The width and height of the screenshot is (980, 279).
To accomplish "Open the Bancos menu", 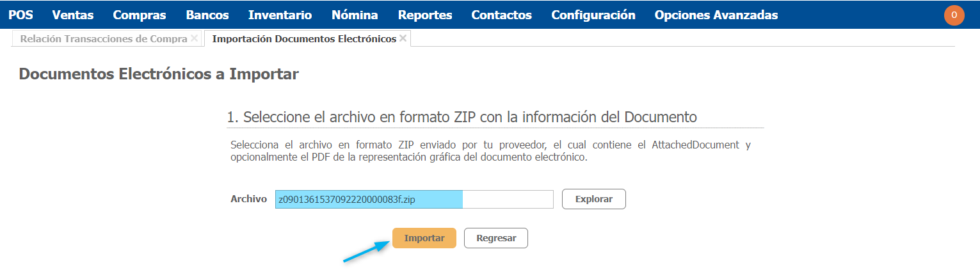I will coord(207,15).
